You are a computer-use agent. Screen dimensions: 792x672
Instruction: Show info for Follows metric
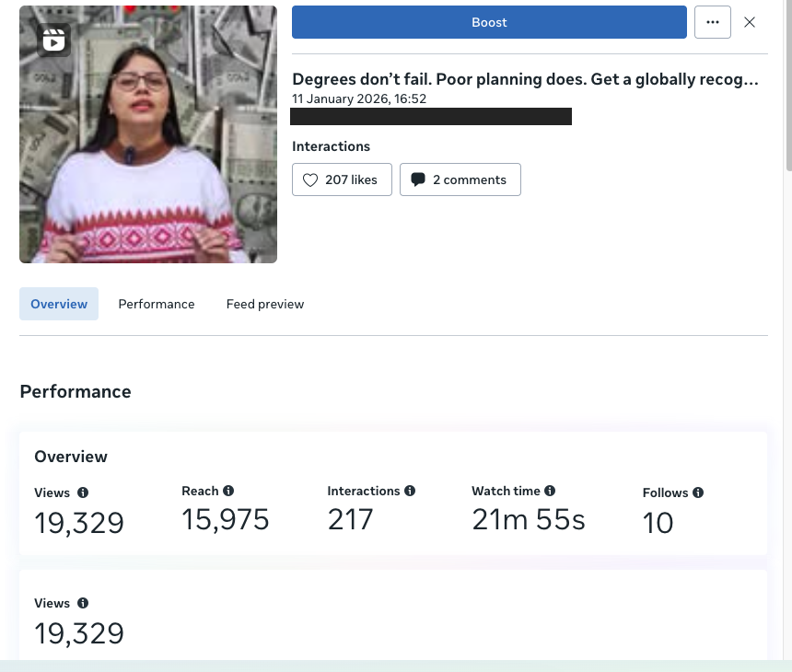pyautogui.click(x=698, y=492)
